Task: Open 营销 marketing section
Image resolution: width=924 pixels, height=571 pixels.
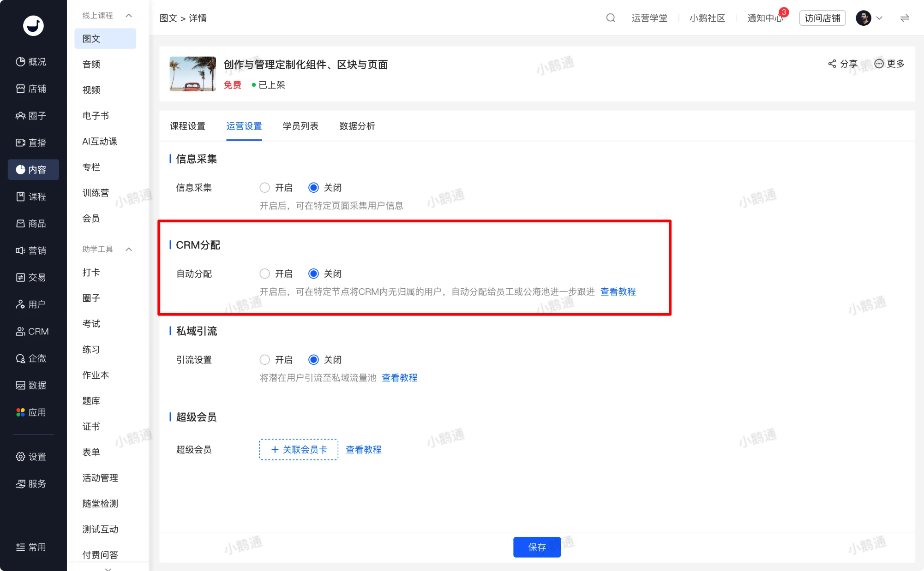Action: 31,250
